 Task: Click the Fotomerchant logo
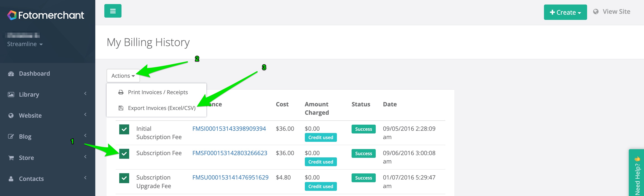coord(46,15)
